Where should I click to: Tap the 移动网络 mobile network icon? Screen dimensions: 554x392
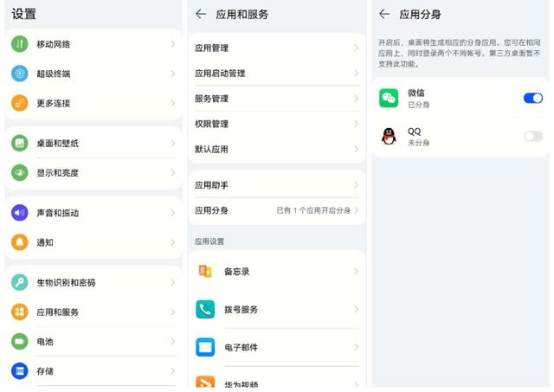tap(20, 44)
